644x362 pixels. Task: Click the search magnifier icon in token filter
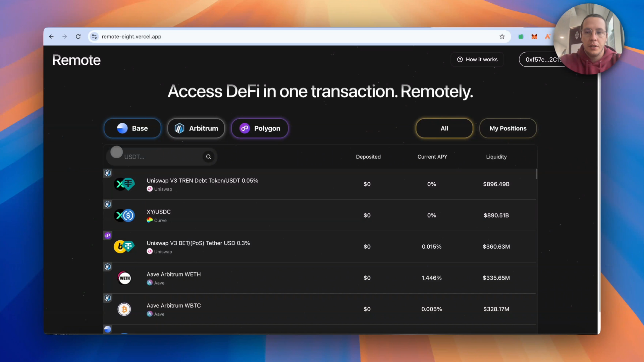click(208, 157)
